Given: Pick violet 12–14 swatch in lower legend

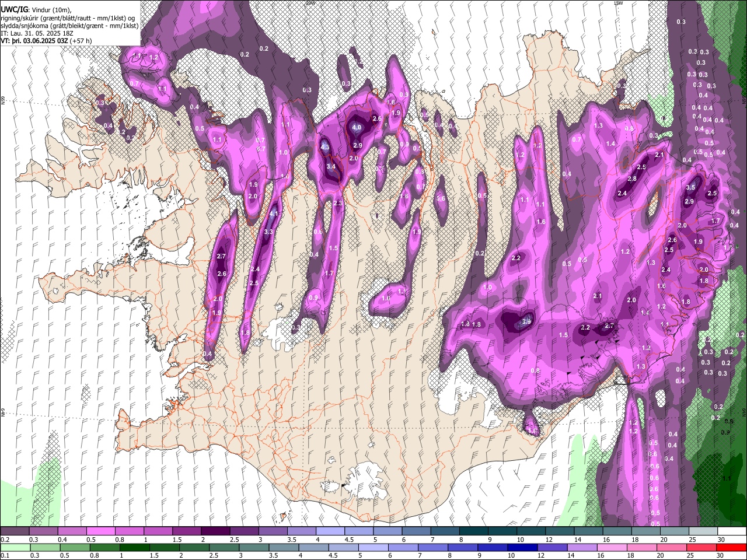Looking at the screenshot, I should (x=551, y=548).
